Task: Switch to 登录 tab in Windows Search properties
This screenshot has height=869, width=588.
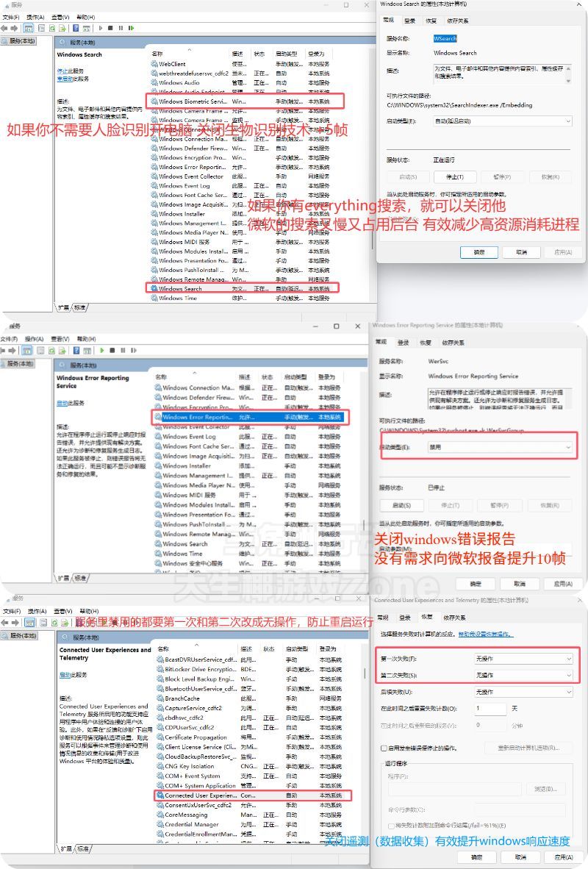Action: 409,21
